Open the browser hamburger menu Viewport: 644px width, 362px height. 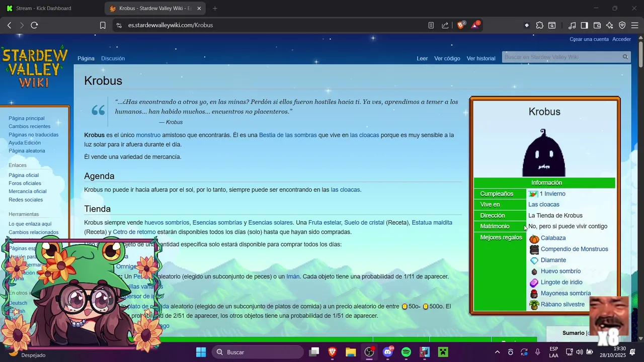click(635, 25)
